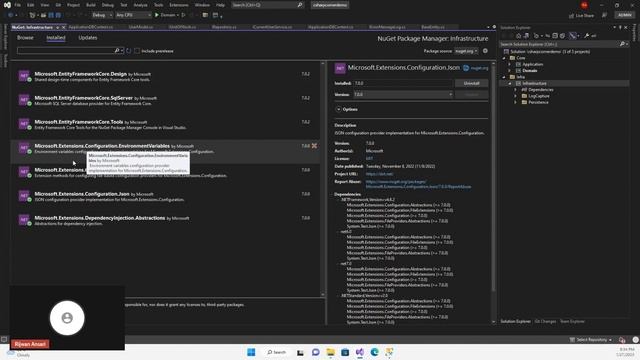640x360 pixels.
Task: Click Select Repository in status bar
Action: point(591,340)
